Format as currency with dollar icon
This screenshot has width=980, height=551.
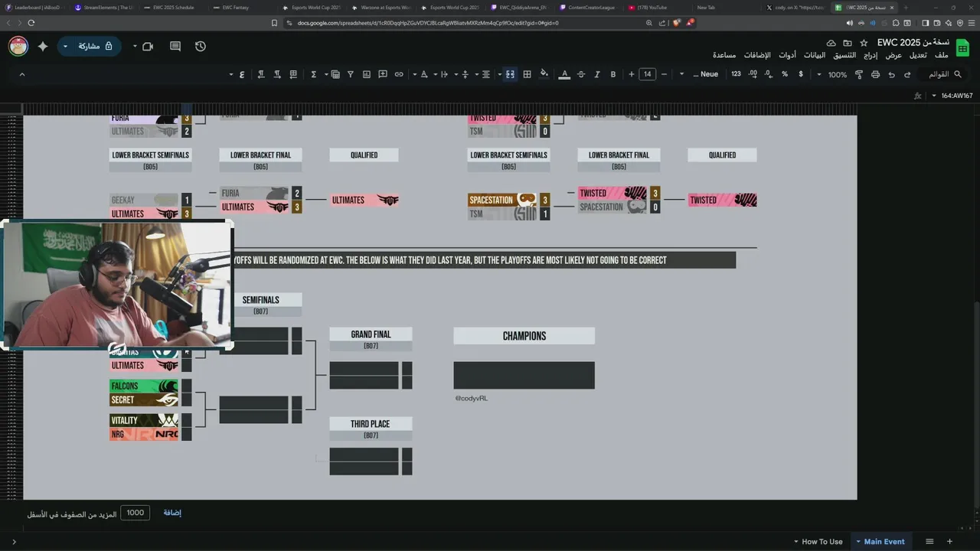pos(801,74)
